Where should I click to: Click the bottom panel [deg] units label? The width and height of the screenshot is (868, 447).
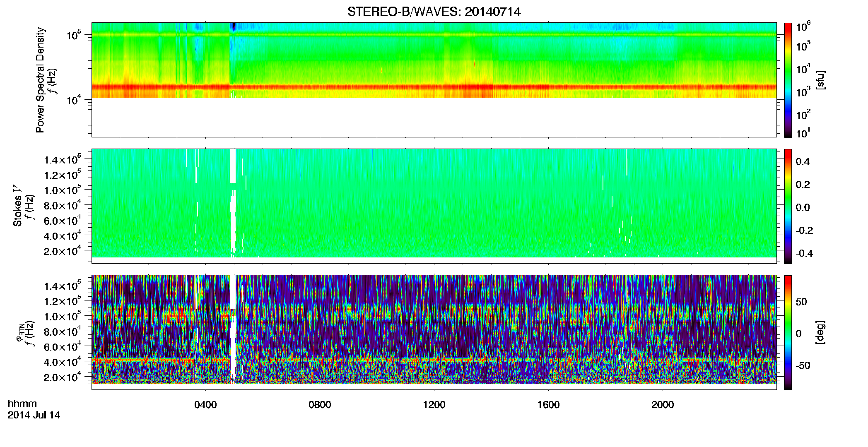click(820, 332)
